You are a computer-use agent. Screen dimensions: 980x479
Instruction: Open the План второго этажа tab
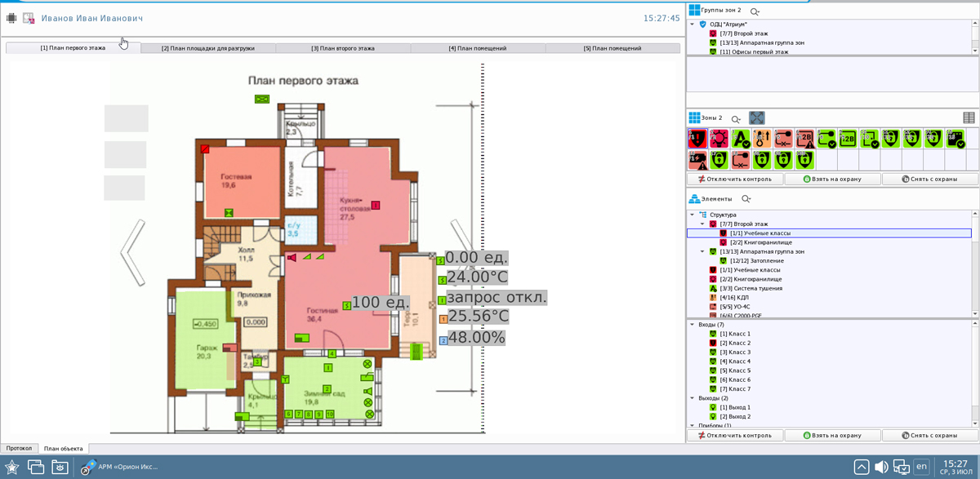343,48
